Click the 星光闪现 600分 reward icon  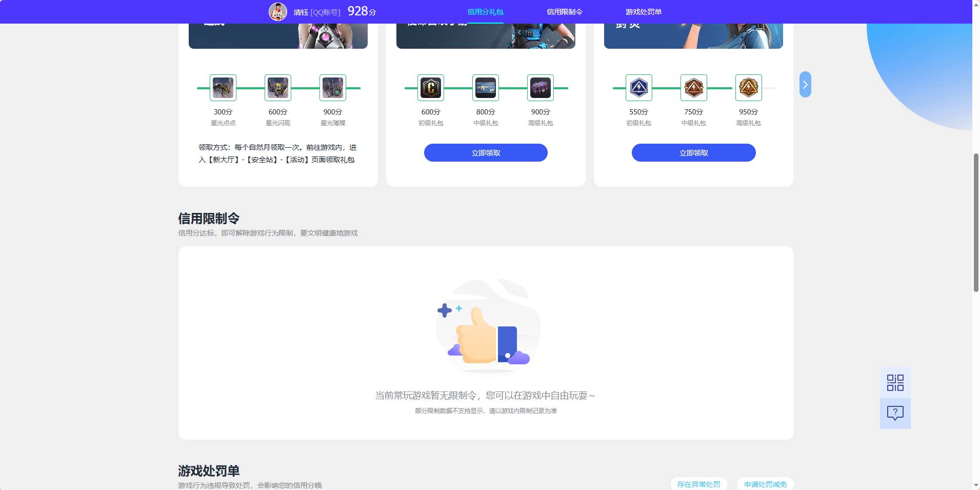(278, 88)
